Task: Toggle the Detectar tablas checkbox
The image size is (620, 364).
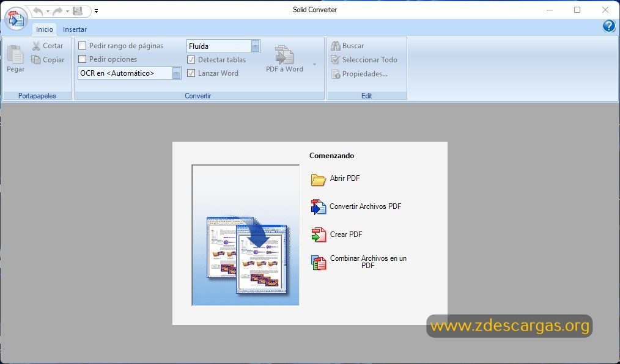Action: tap(191, 60)
